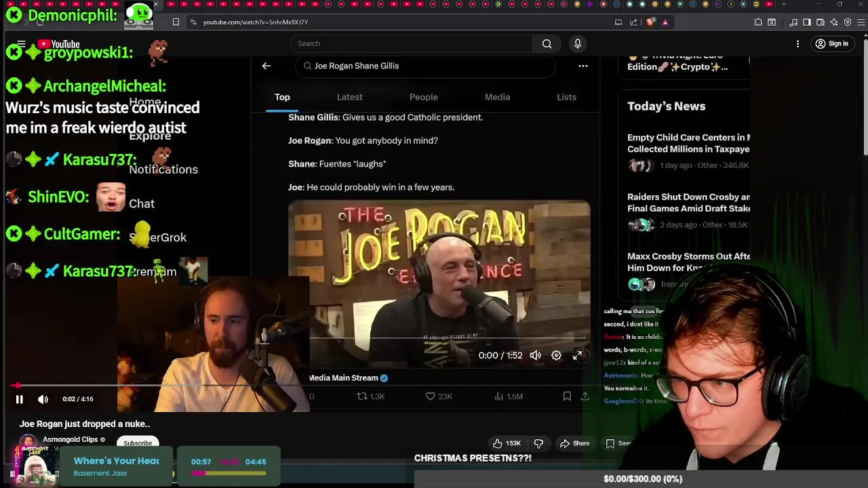The height and width of the screenshot is (488, 868).
Task: View tweet analytics showing 1.5M
Action: pos(509,396)
